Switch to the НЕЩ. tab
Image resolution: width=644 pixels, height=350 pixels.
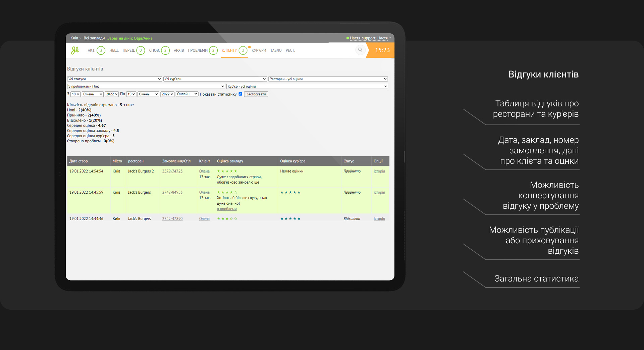(114, 50)
